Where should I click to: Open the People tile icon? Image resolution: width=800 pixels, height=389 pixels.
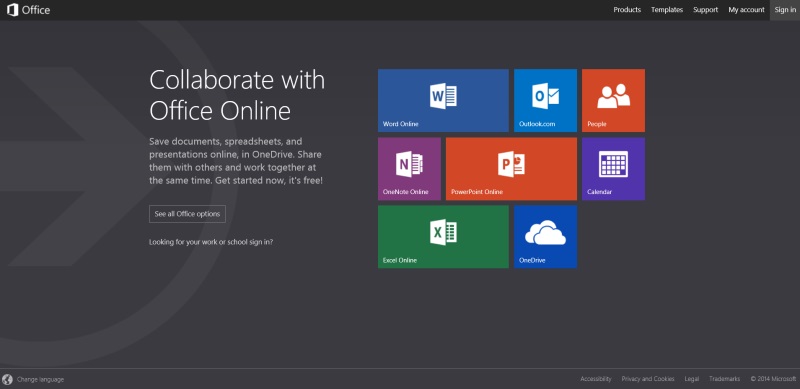click(613, 96)
